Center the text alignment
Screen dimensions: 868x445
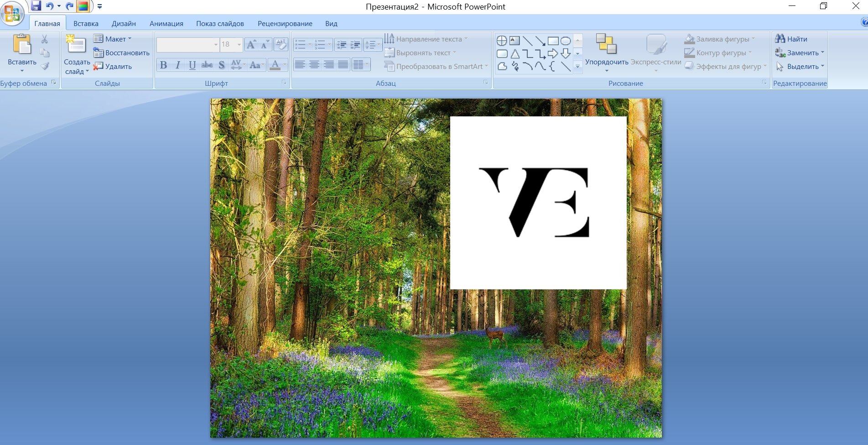point(314,65)
